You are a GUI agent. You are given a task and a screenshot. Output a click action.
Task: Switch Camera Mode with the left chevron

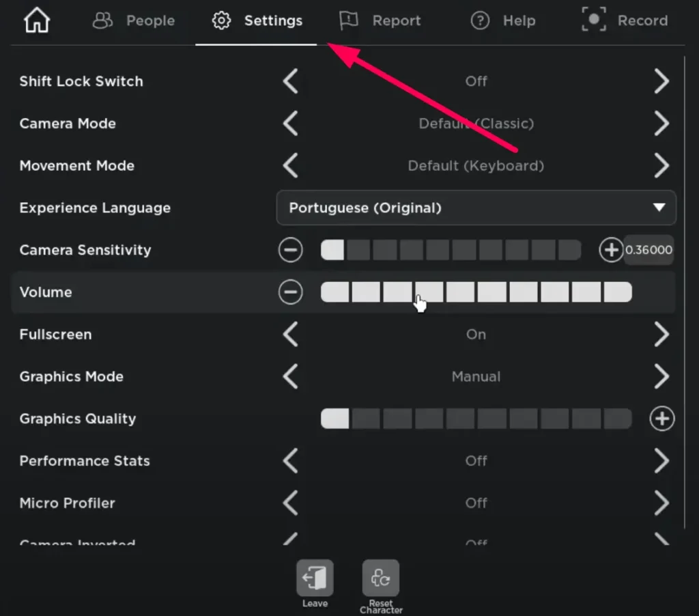291,124
